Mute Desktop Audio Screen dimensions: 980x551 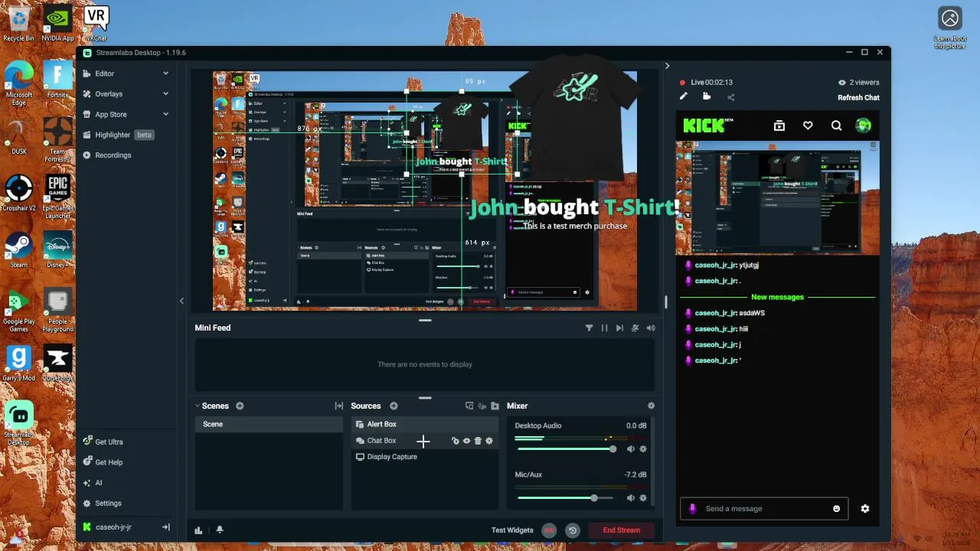pyautogui.click(x=631, y=449)
